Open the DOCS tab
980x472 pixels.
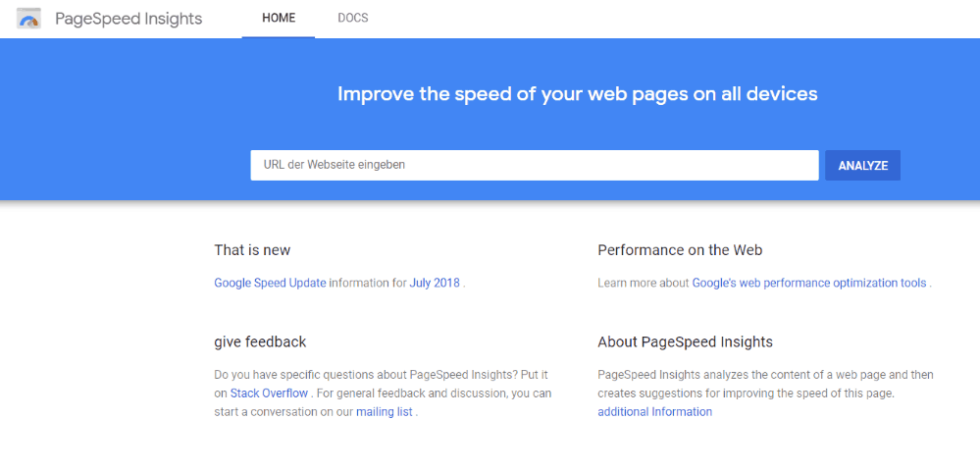coord(353,18)
